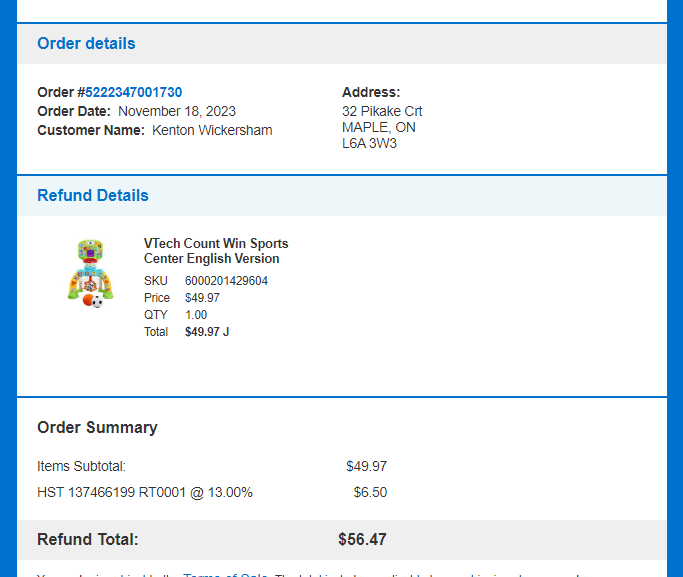Image resolution: width=683 pixels, height=577 pixels.
Task: Click the bold item total $49.97 J
Action: pos(207,332)
